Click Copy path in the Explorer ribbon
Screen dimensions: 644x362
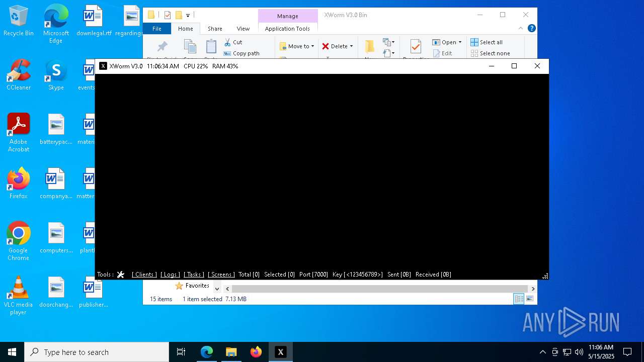click(x=242, y=53)
